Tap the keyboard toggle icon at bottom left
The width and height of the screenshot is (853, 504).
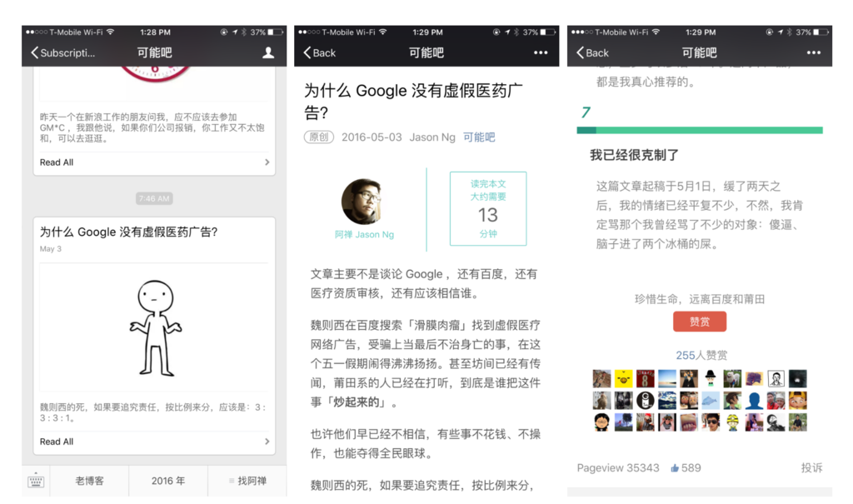[x=36, y=482]
